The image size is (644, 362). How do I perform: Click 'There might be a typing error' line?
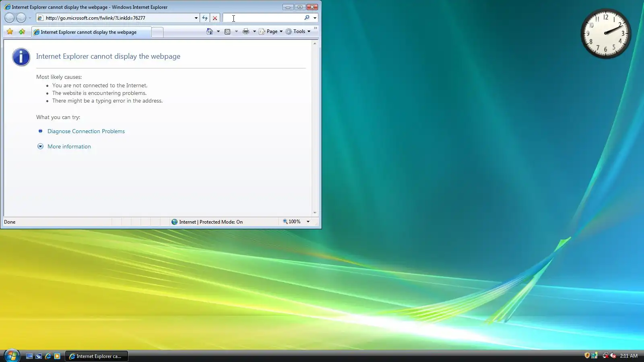[107, 101]
